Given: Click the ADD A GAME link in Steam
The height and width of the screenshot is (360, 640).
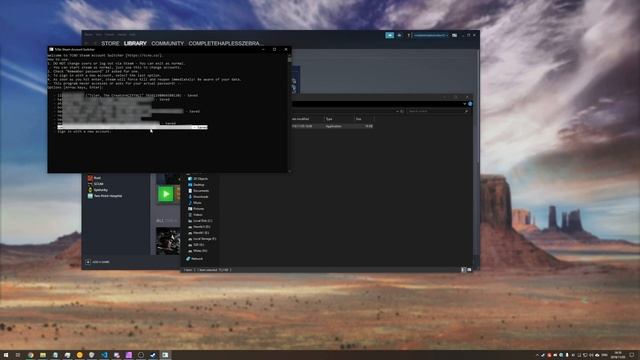Looking at the screenshot, I should (100, 262).
